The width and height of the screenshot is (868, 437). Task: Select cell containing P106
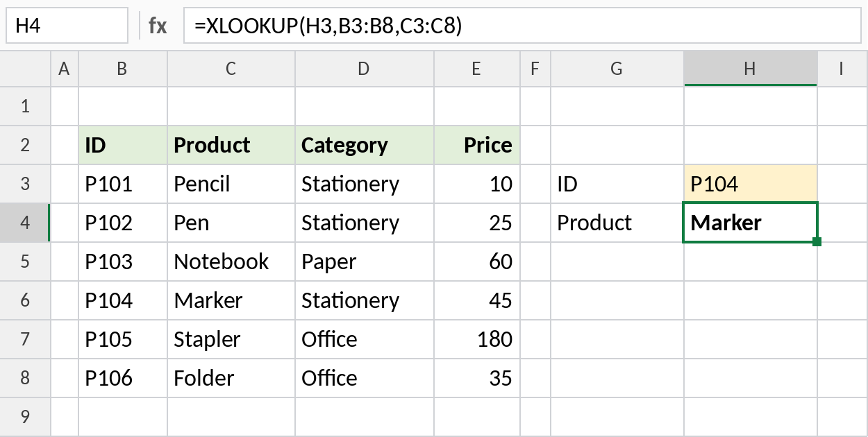pyautogui.click(x=123, y=378)
